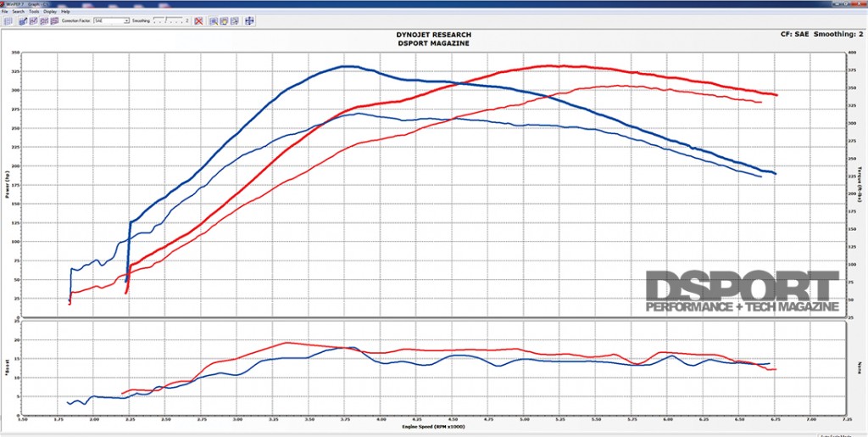The image size is (868, 437).
Task: Select the zoom magnifier tool icon
Action: [214, 21]
